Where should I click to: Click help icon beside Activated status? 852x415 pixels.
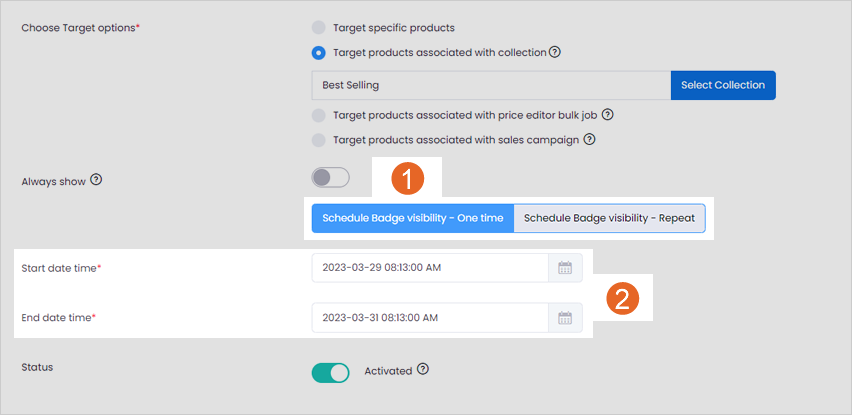pyautogui.click(x=423, y=370)
